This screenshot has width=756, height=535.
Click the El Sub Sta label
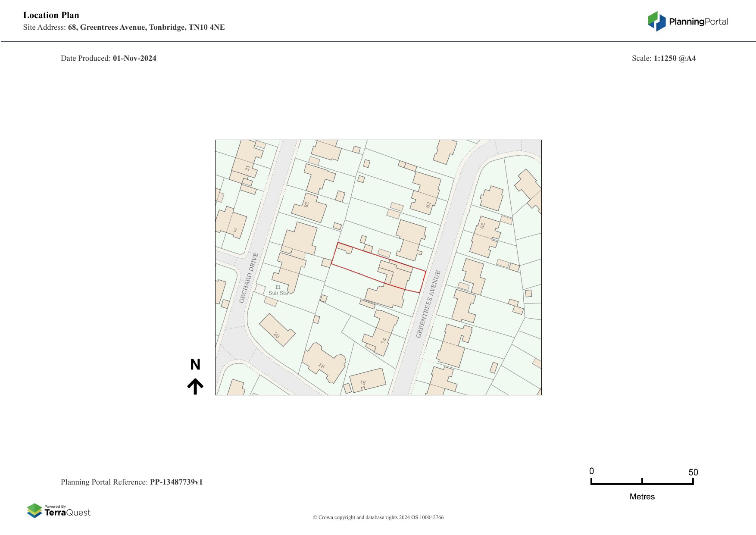tap(278, 290)
